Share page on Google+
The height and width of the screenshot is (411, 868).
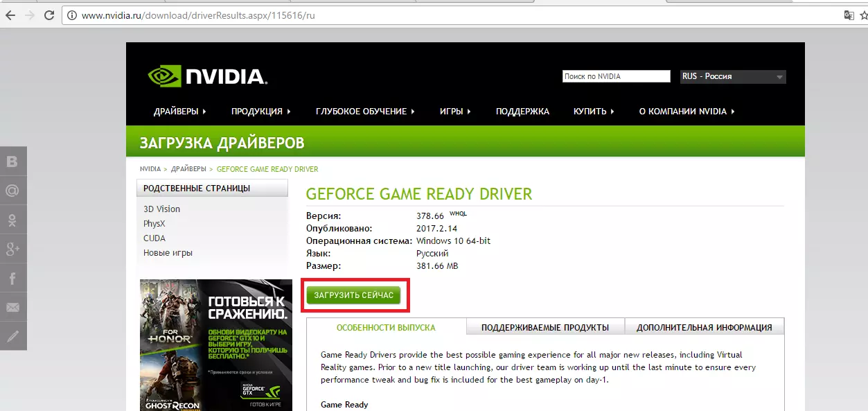12,249
